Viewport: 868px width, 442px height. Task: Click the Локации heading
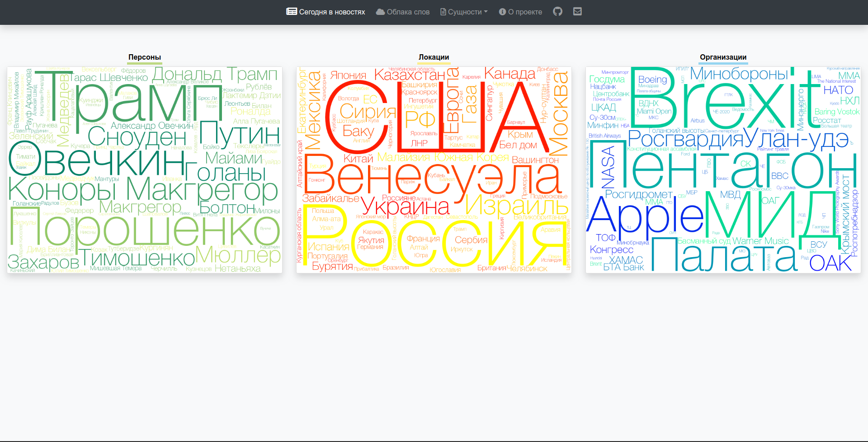434,57
